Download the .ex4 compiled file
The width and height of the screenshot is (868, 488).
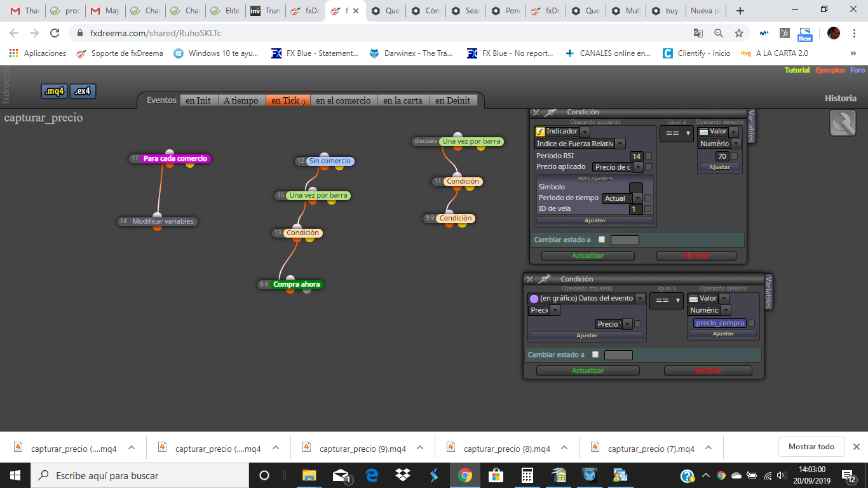coord(83,91)
